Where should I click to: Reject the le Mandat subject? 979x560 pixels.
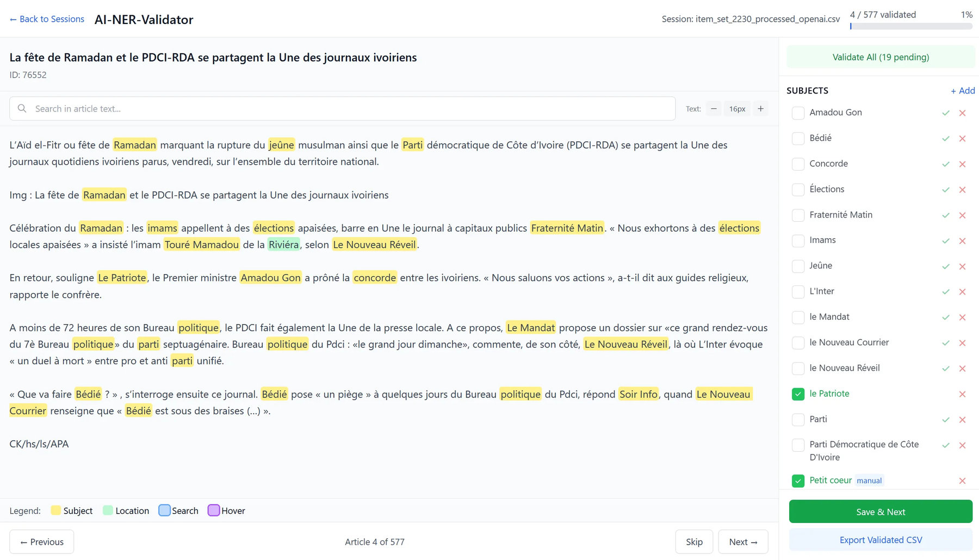click(x=962, y=318)
